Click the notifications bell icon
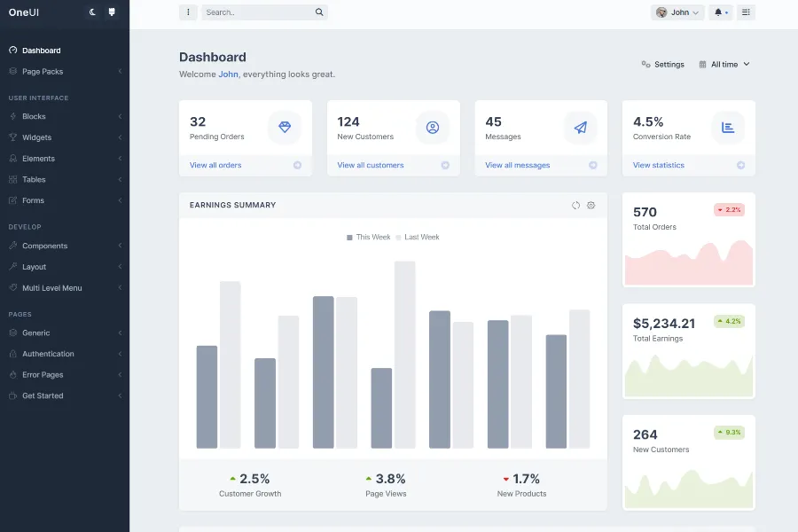The width and height of the screenshot is (798, 532). 720,12
